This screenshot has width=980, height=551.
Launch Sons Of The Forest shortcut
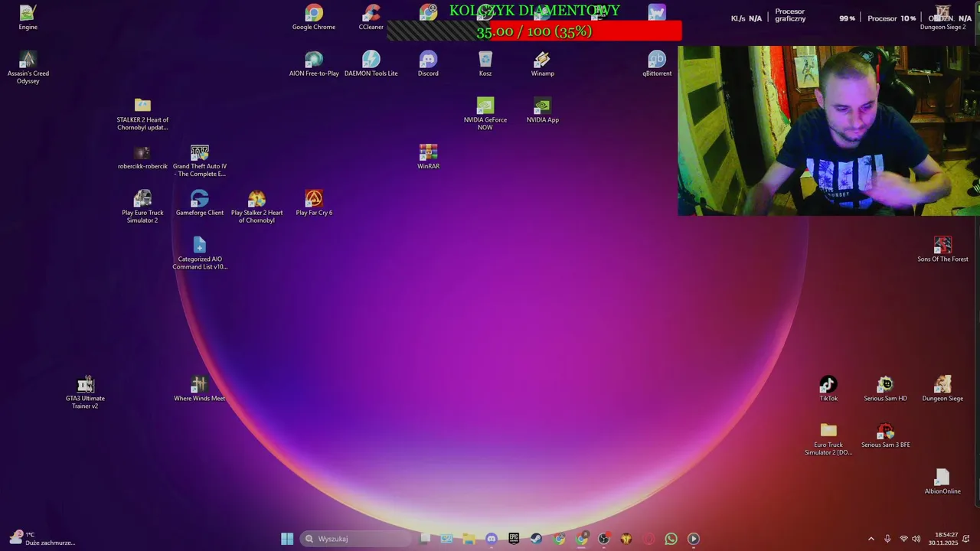pyautogui.click(x=942, y=250)
